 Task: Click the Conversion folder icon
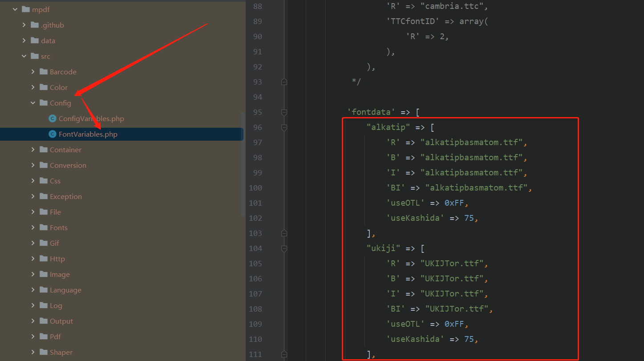click(43, 165)
